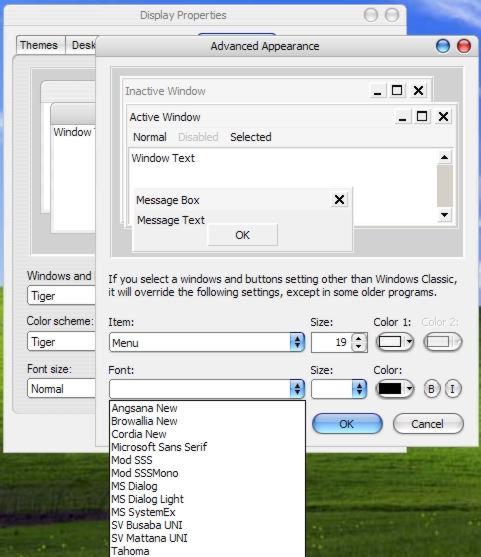Increase item size with up arrow
This screenshot has height=557, width=481.
359,338
